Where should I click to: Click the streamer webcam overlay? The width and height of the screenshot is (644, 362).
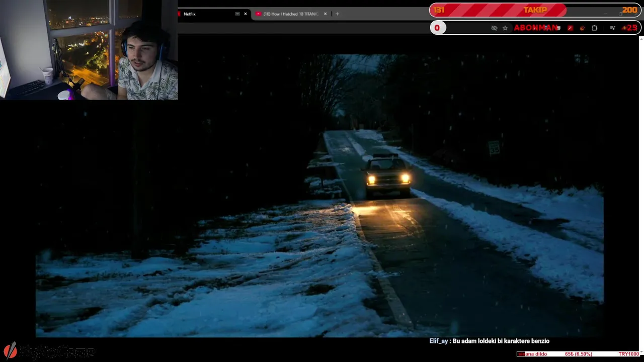tap(89, 50)
